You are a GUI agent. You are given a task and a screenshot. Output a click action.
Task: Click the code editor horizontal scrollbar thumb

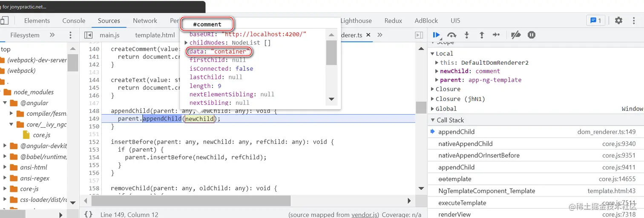[x=191, y=201]
